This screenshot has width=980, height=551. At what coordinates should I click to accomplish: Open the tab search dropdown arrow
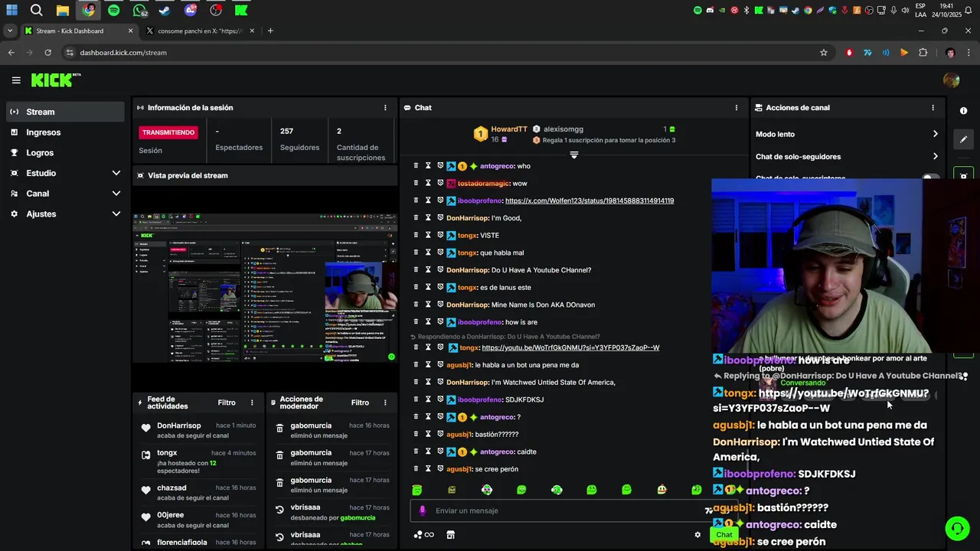point(10,31)
